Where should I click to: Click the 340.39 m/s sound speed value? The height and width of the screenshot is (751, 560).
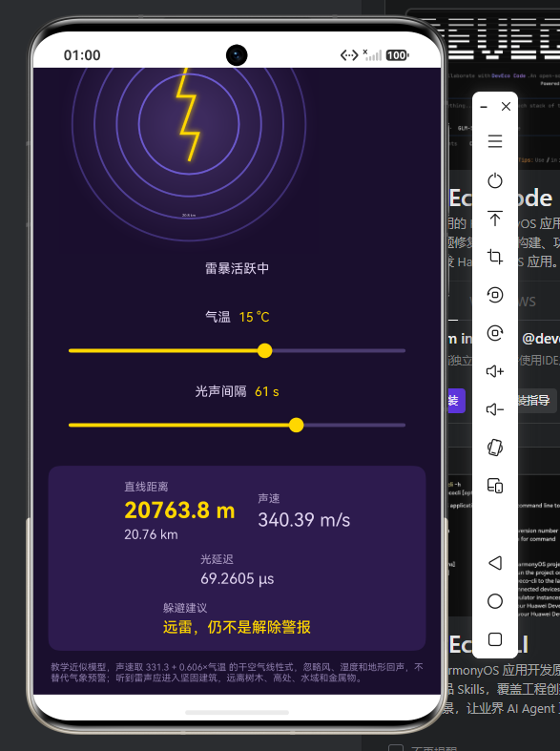point(304,520)
